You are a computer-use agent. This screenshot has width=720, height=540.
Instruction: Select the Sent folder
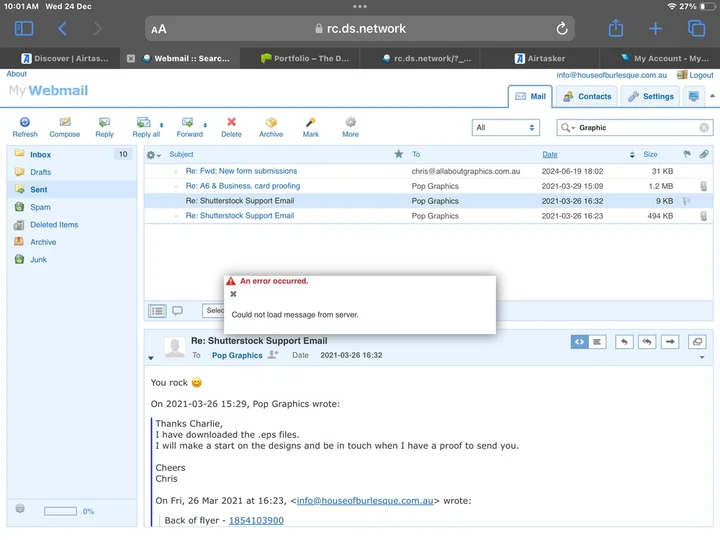(72, 190)
